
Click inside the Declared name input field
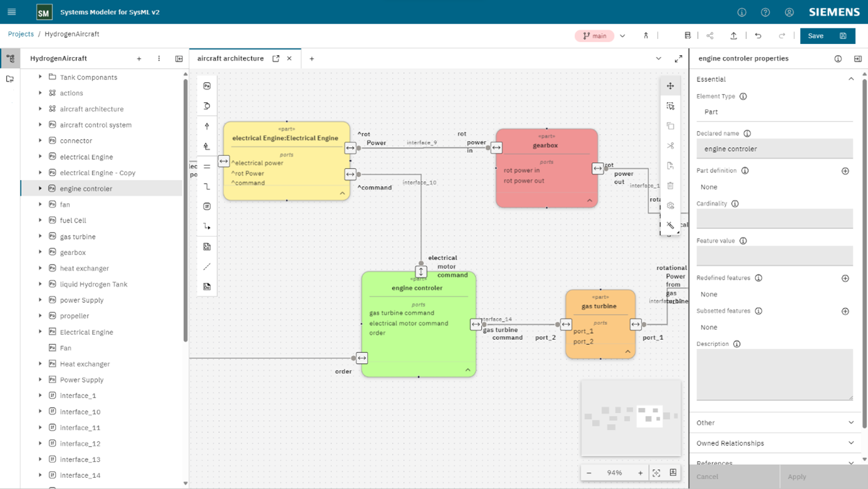point(775,149)
